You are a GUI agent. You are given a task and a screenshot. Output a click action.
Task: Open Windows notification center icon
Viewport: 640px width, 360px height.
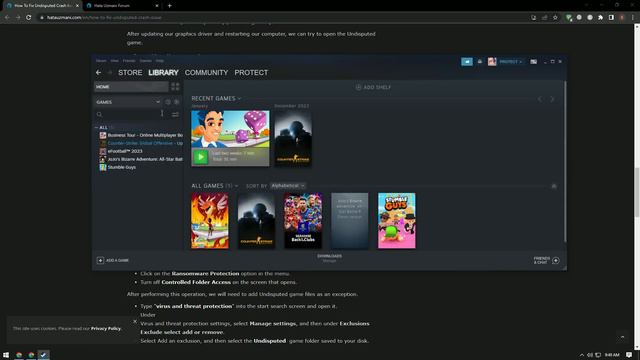pyautogui.click(x=629, y=355)
